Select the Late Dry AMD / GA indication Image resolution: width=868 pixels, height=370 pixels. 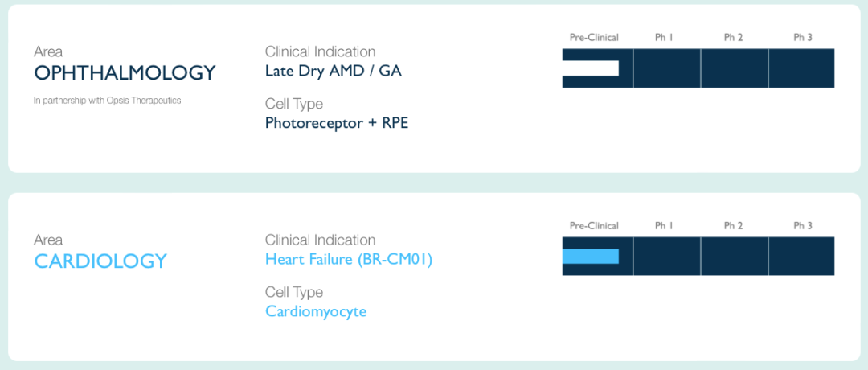click(x=334, y=71)
